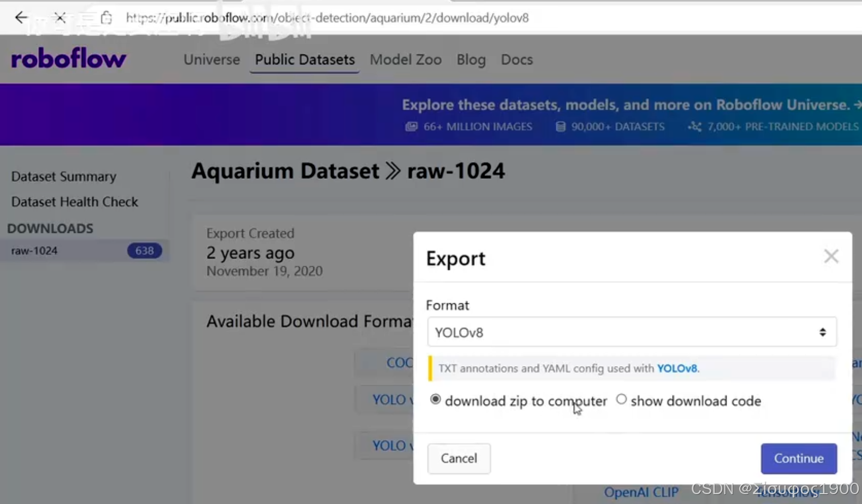Viewport: 862px width, 504px height.
Task: Cancel the export
Action: (x=459, y=458)
